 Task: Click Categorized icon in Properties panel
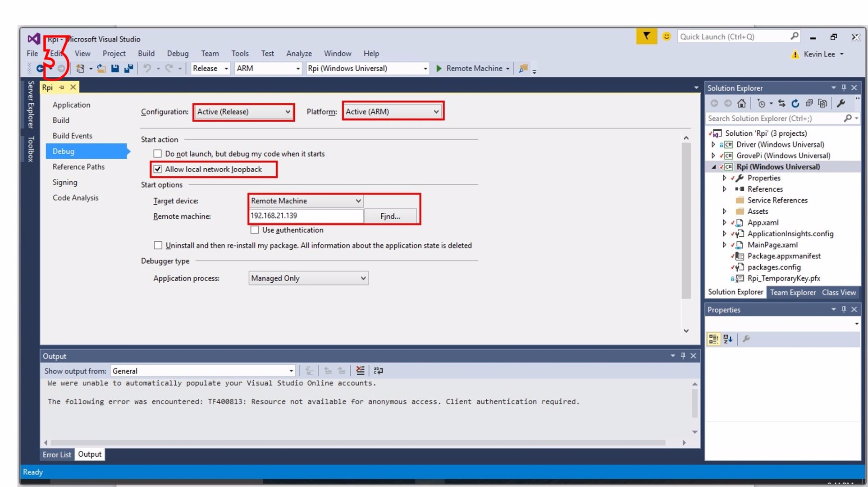click(713, 339)
